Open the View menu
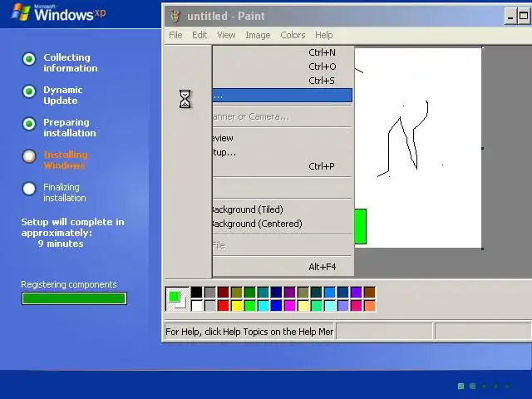This screenshot has width=532, height=399. pos(226,35)
